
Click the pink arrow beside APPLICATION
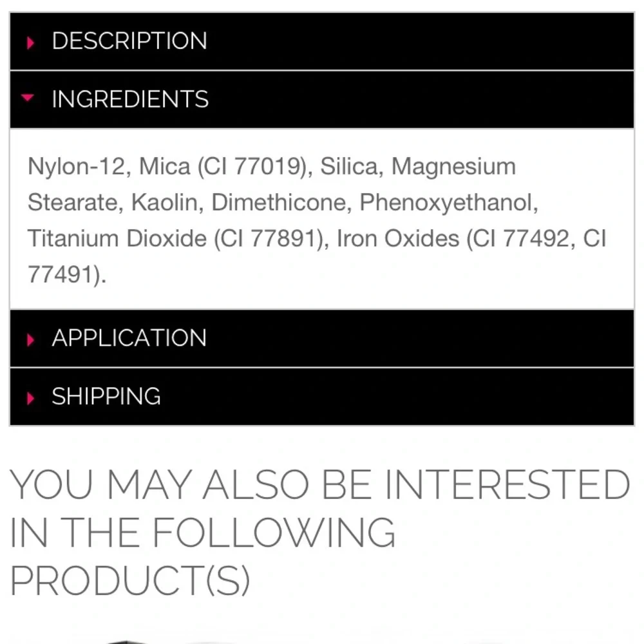30,339
